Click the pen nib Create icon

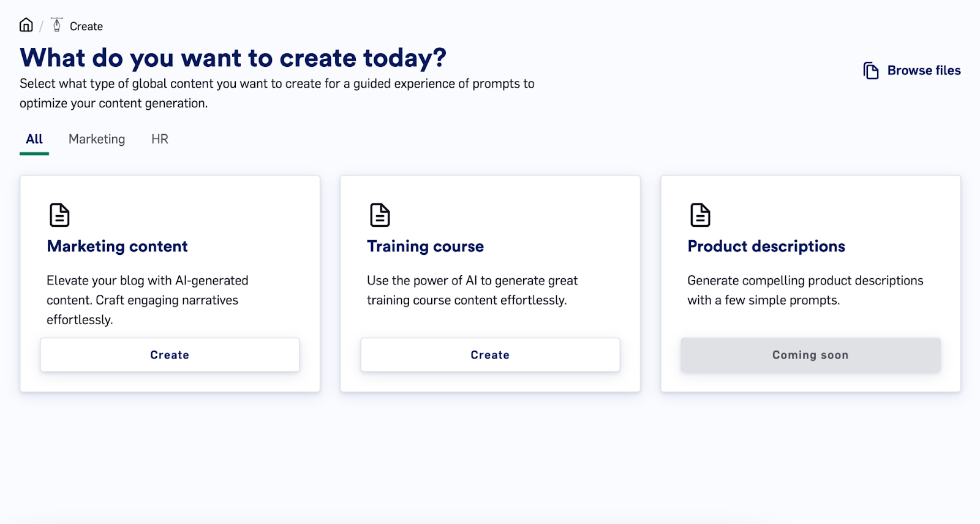click(x=57, y=25)
